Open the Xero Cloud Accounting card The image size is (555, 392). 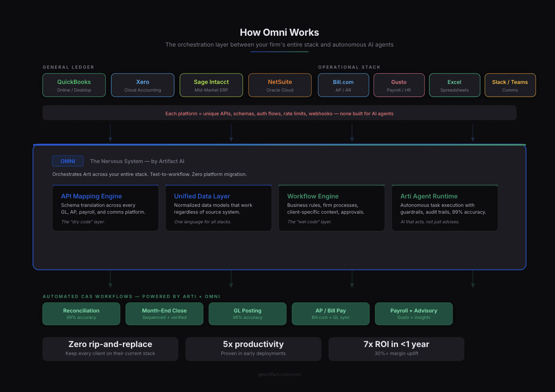pyautogui.click(x=143, y=85)
